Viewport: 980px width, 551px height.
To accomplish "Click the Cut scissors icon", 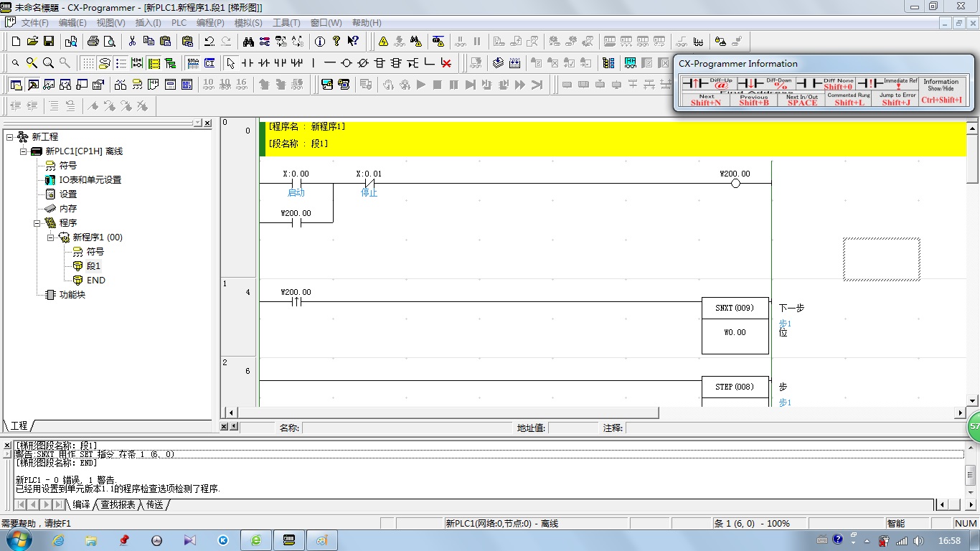I will pos(132,42).
